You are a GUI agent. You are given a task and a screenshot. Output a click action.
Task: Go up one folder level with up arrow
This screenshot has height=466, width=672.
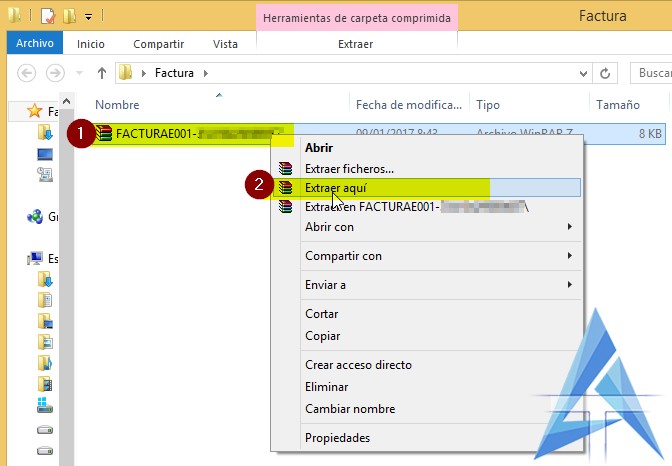[x=101, y=73]
